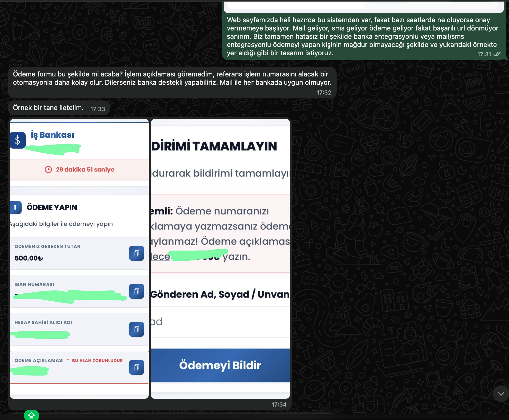Image resolution: width=509 pixels, height=420 pixels.
Task: Open the bildirimi tamamlayın screenshot thumbnail
Action: coord(220,259)
